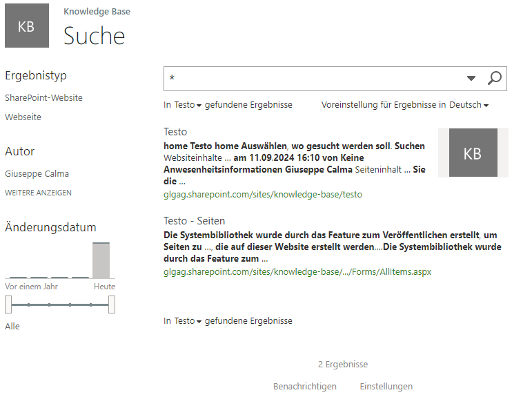Viewport: 532px width, 406px height.
Task: Filter results by Webseite type
Action: 23,117
